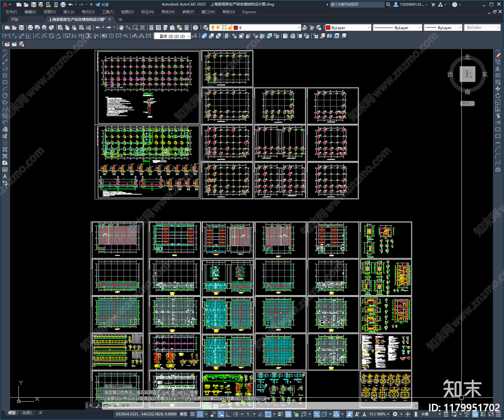The image size is (504, 420).
Task: Open the QuickCalc calculator icon
Action: pos(186,28)
